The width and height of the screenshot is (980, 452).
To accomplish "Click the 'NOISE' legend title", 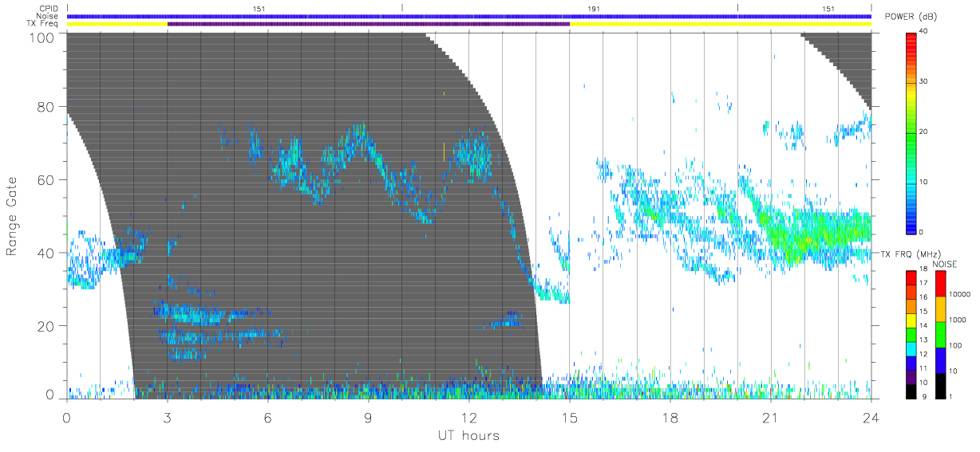I will (x=945, y=264).
